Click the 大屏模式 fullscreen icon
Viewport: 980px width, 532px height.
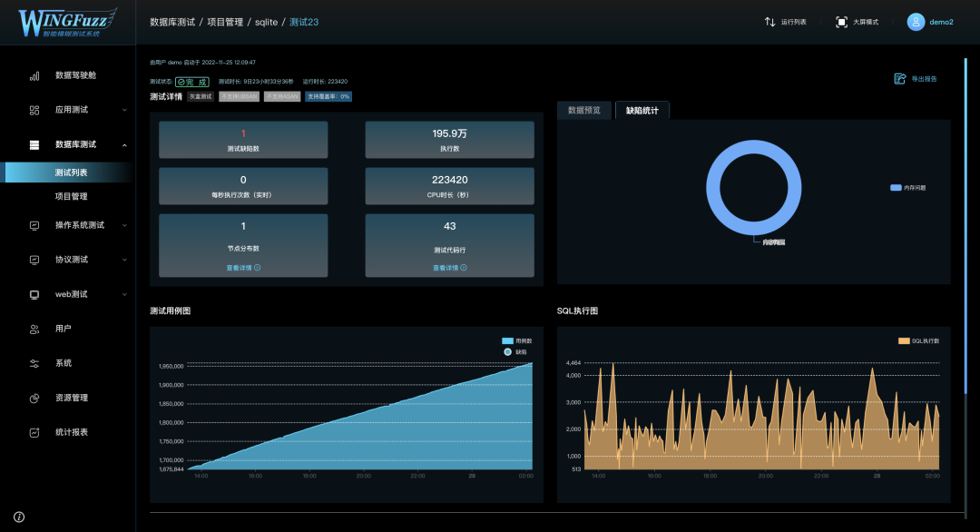click(842, 22)
